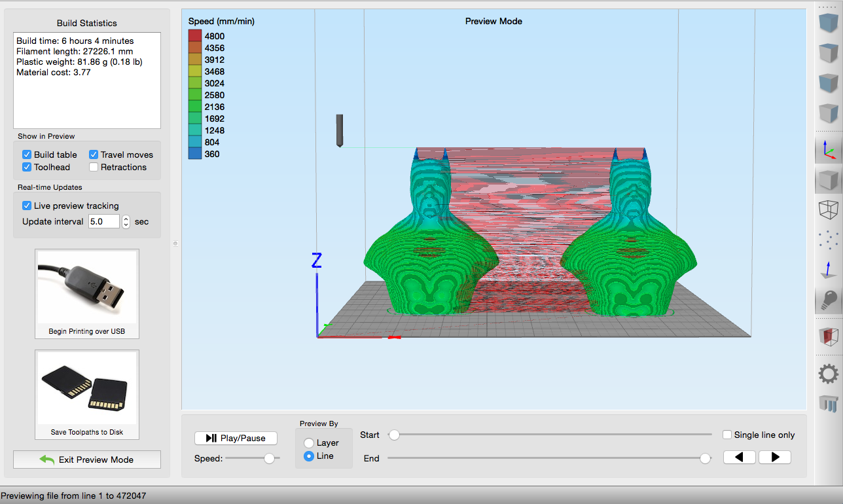Select the default isometric view cube icon

click(x=829, y=23)
